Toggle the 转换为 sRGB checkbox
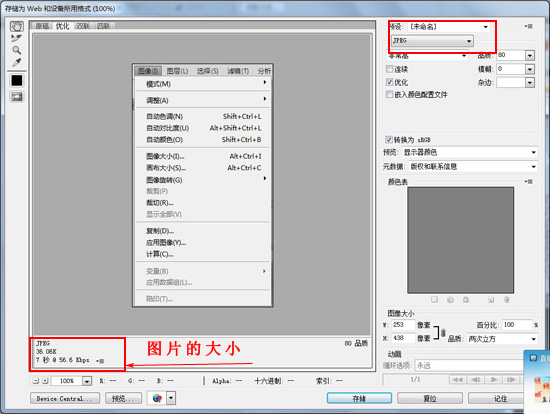The image size is (550, 414). [389, 140]
